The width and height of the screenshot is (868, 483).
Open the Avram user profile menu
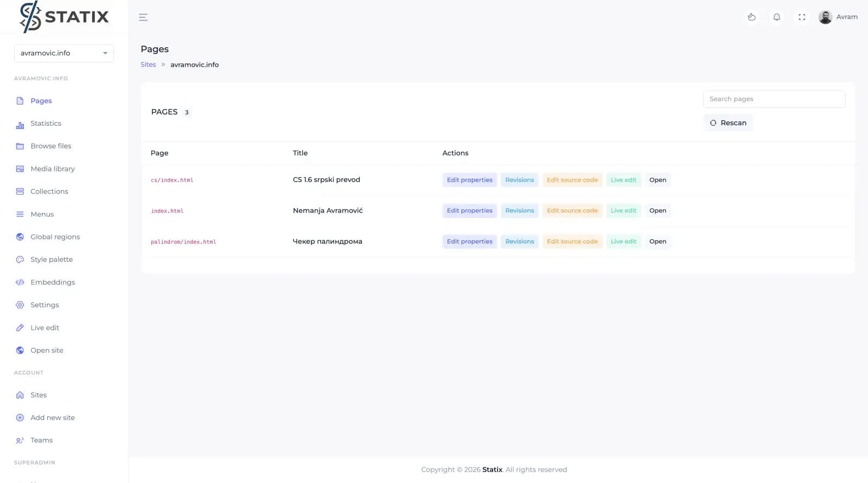pyautogui.click(x=838, y=17)
